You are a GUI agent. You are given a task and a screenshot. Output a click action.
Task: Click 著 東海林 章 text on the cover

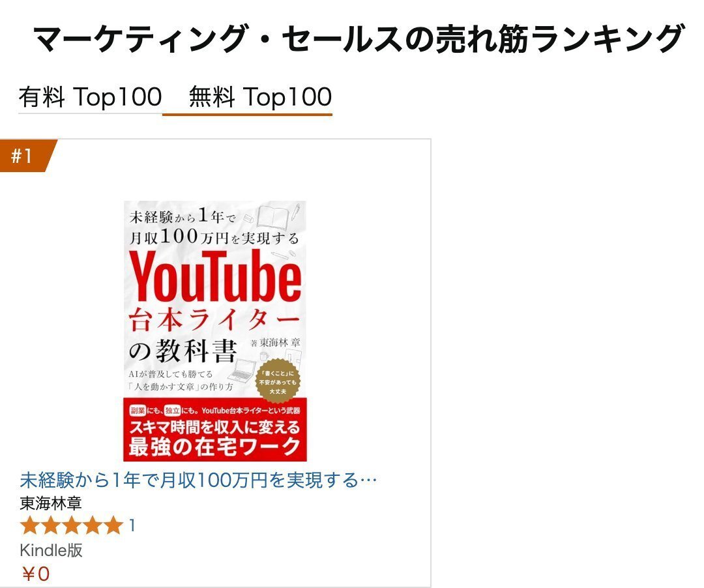tap(275, 343)
